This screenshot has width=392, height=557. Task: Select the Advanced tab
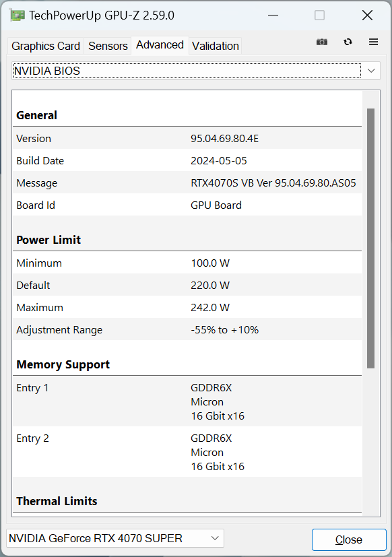point(160,45)
